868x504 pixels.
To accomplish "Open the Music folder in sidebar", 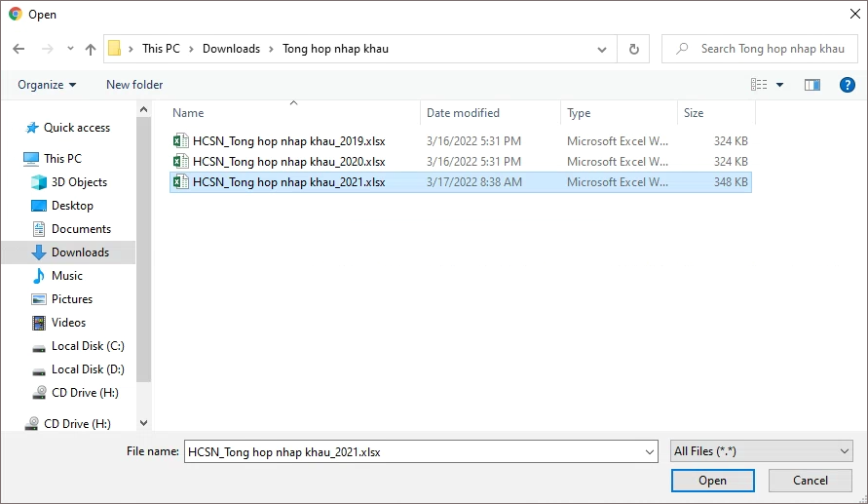I will click(x=67, y=276).
